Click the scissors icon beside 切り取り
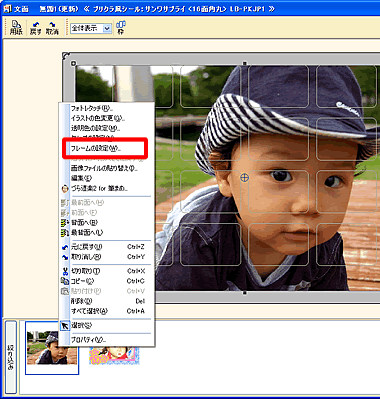380x399 pixels. (x=65, y=271)
